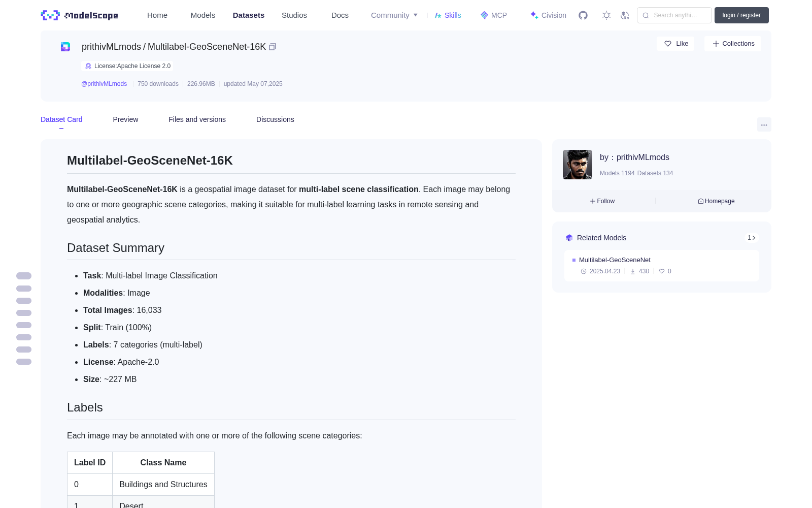This screenshot has height=508, width=812.
Task: Click the prithivMLmods breadcrumb in title
Action: (111, 47)
